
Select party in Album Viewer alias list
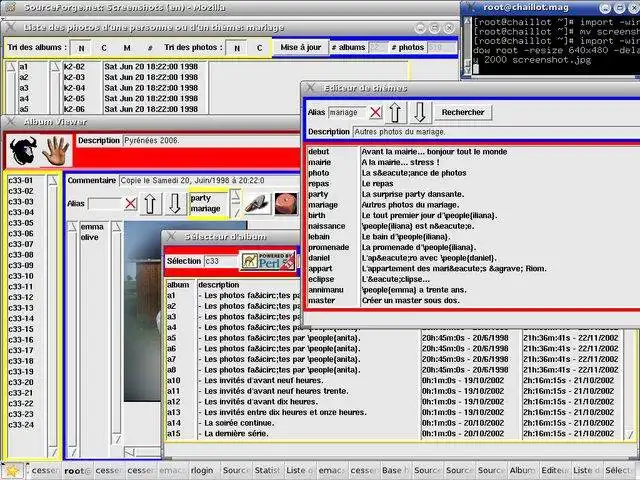[x=200, y=198]
